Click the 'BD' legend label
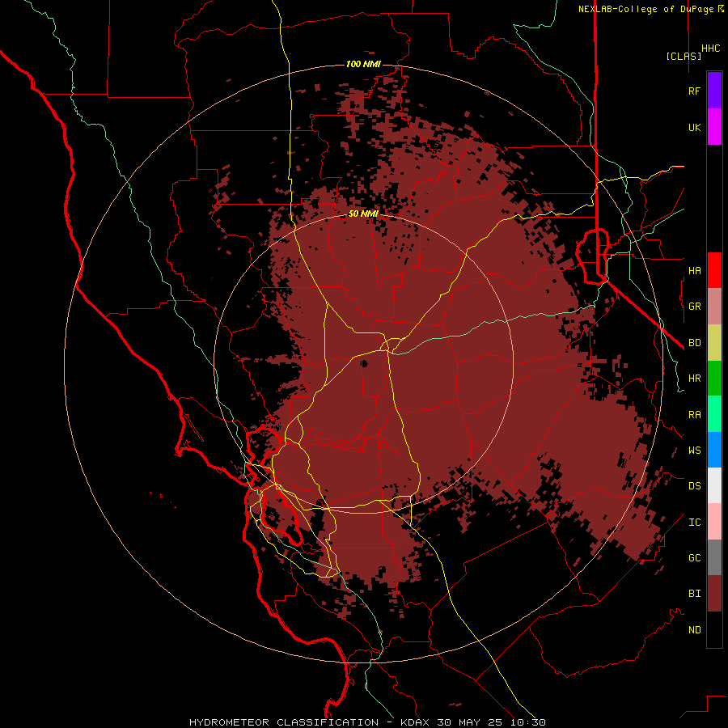Image resolution: width=728 pixels, height=728 pixels. [x=695, y=343]
